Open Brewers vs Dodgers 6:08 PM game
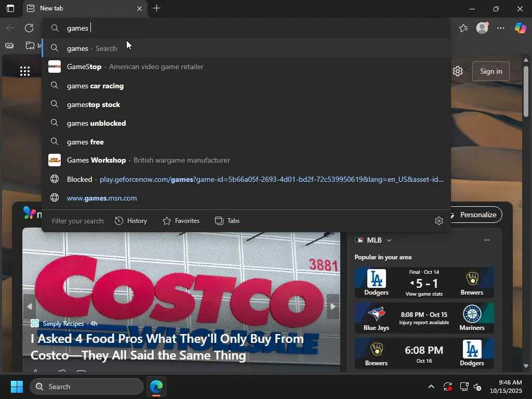 424,353
